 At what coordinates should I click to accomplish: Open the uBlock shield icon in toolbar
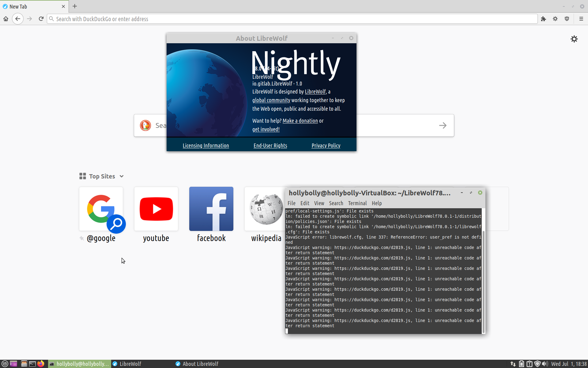pyautogui.click(x=567, y=19)
